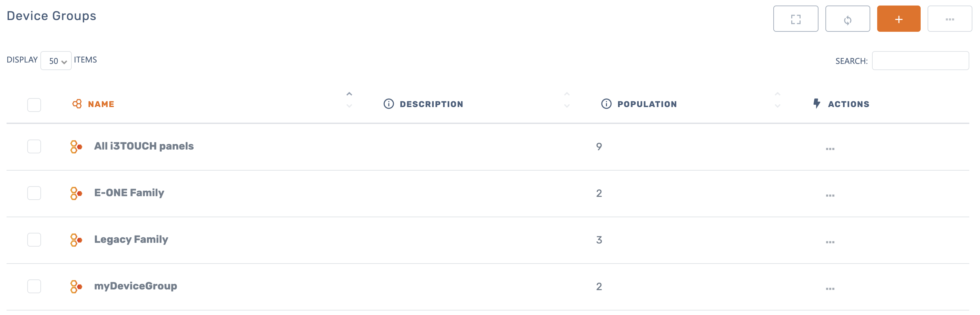The width and height of the screenshot is (980, 315).
Task: Check the All i3TOUCH panels row
Action: pyautogui.click(x=34, y=147)
